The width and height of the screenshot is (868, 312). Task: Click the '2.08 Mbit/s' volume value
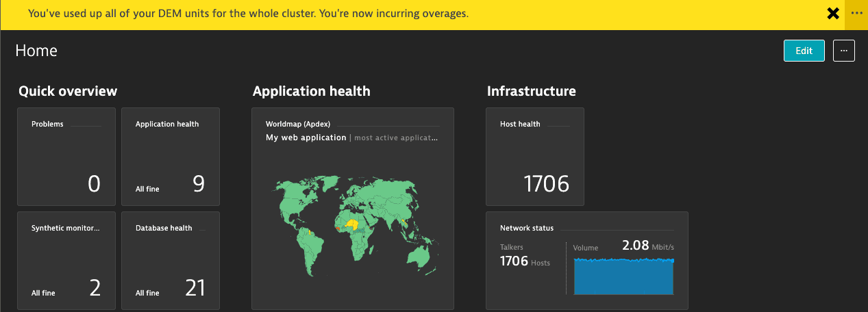pyautogui.click(x=647, y=246)
